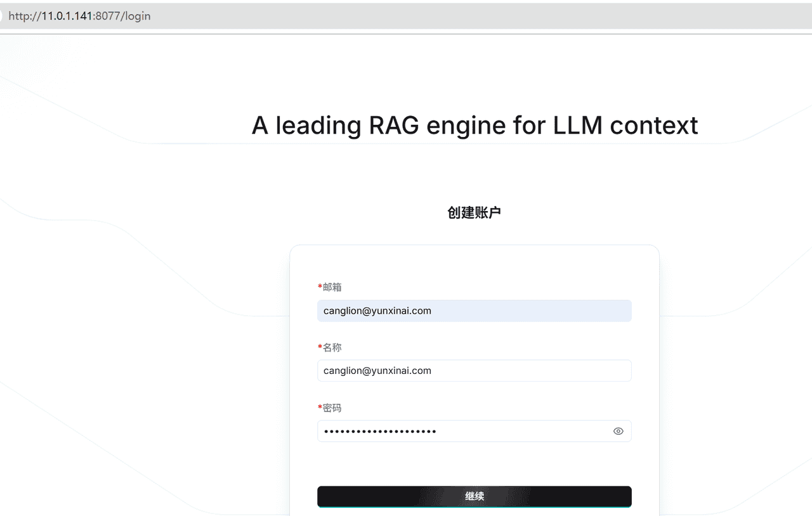Click the 密码 field label
Viewport: 812px width, 516px height.
click(x=332, y=408)
